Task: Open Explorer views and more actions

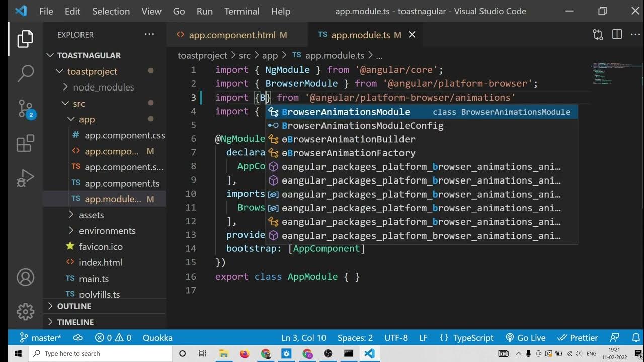Action: coord(149,35)
